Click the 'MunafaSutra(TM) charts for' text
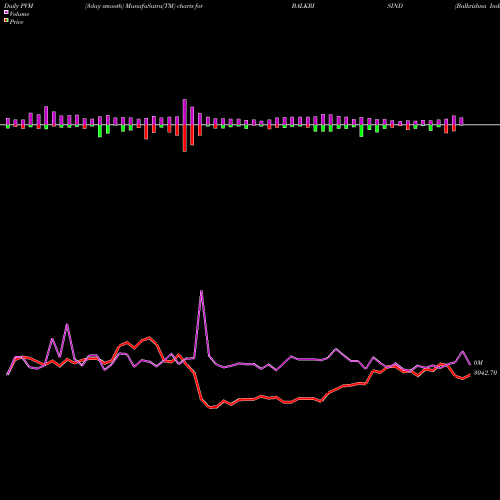This screenshot has height=500, width=500. coord(164,6)
